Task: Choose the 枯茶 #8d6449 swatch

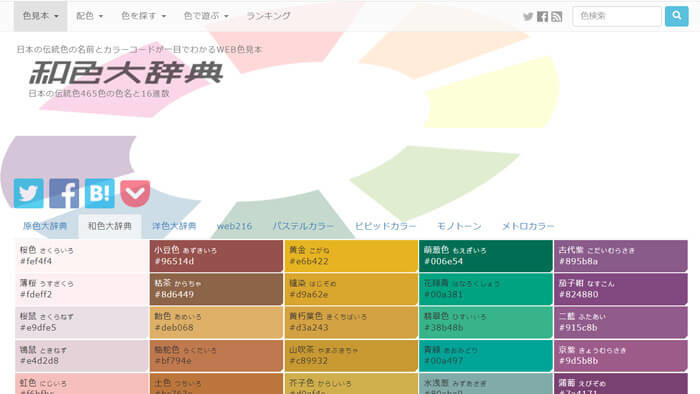Action: coord(217,289)
